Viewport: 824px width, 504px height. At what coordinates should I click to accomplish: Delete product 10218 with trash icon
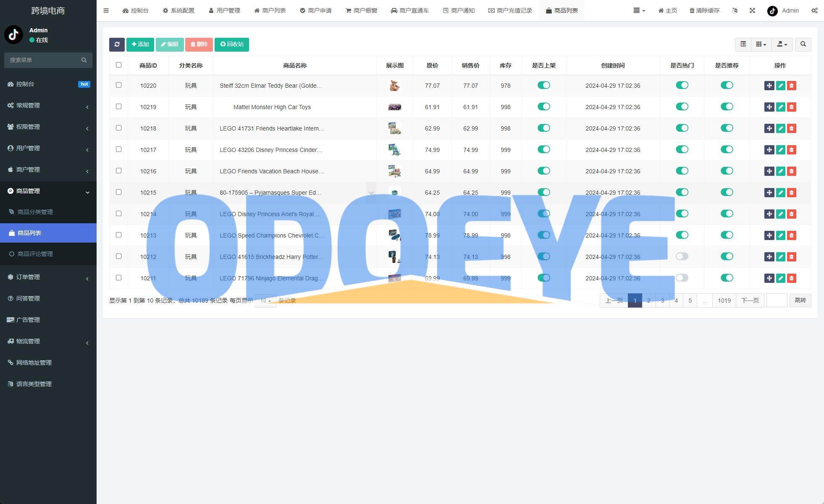[x=791, y=128]
